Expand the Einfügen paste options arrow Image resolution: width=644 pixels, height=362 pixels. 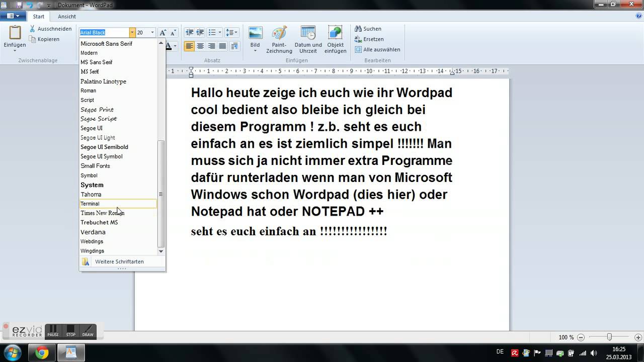(x=15, y=51)
